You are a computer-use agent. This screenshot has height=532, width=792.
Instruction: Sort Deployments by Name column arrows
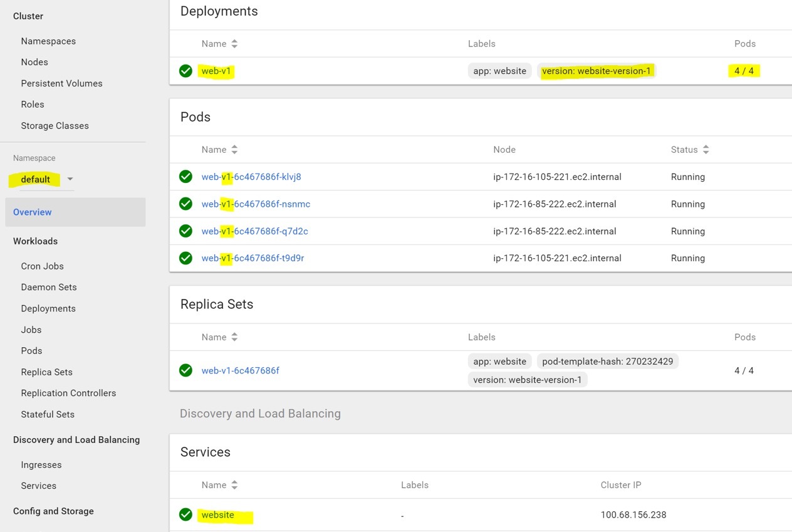(x=234, y=44)
